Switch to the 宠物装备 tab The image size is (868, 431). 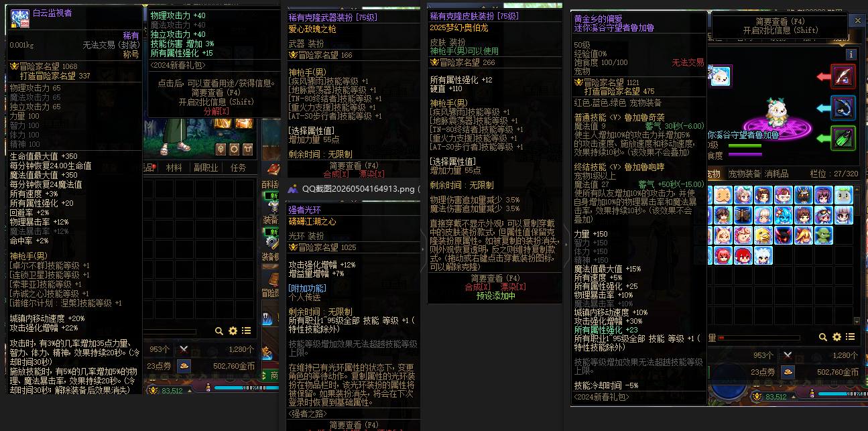pyautogui.click(x=744, y=174)
